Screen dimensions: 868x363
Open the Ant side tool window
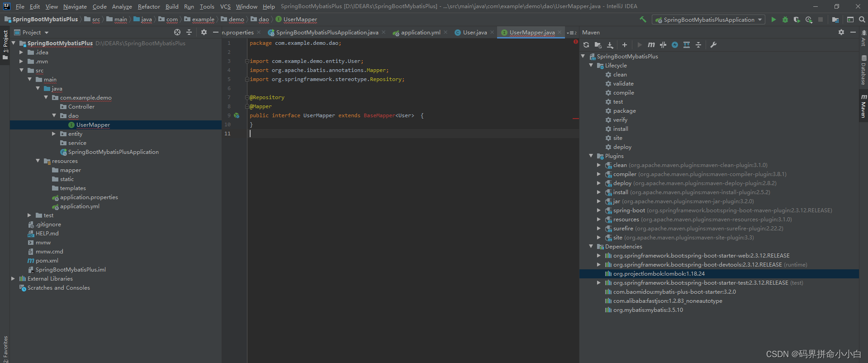coord(863,38)
